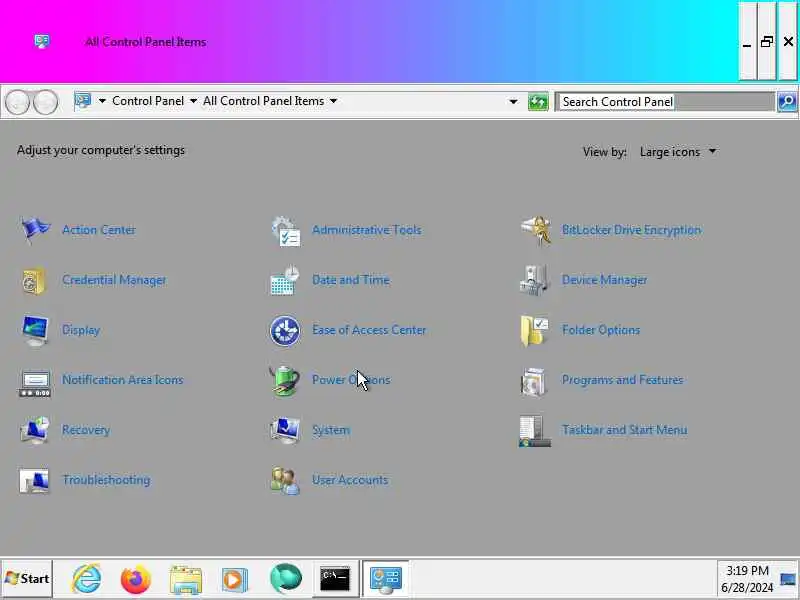
Task: Expand the Control Panel breadcrumb arrow
Action: (193, 101)
